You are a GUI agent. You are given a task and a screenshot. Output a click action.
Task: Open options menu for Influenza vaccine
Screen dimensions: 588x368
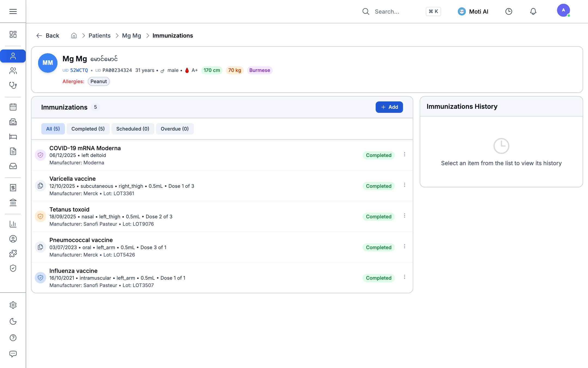point(405,277)
